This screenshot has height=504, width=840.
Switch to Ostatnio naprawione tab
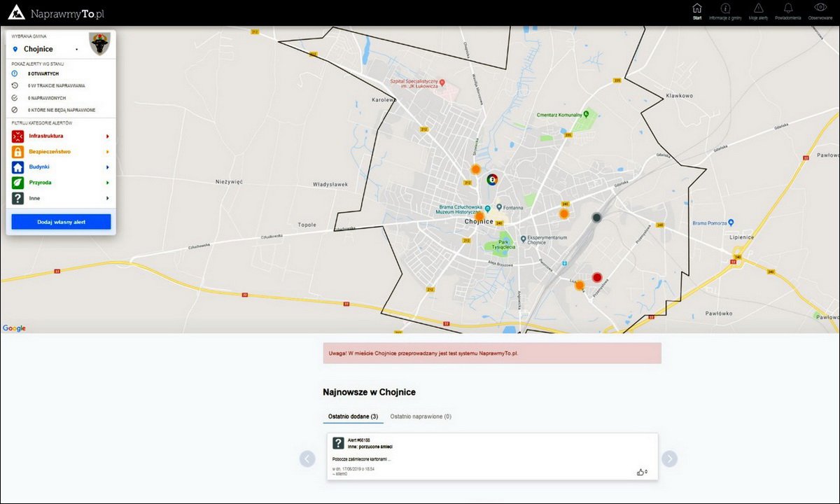(x=421, y=416)
